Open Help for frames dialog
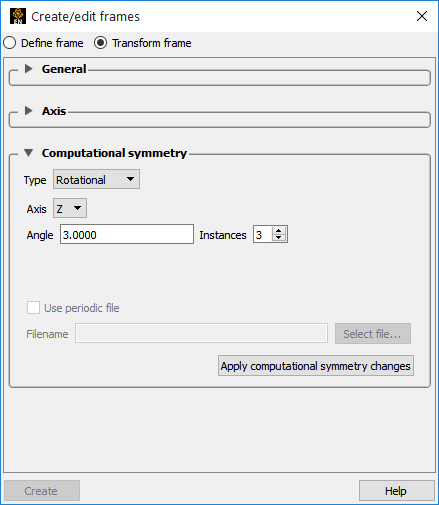439x505 pixels. [x=397, y=490]
